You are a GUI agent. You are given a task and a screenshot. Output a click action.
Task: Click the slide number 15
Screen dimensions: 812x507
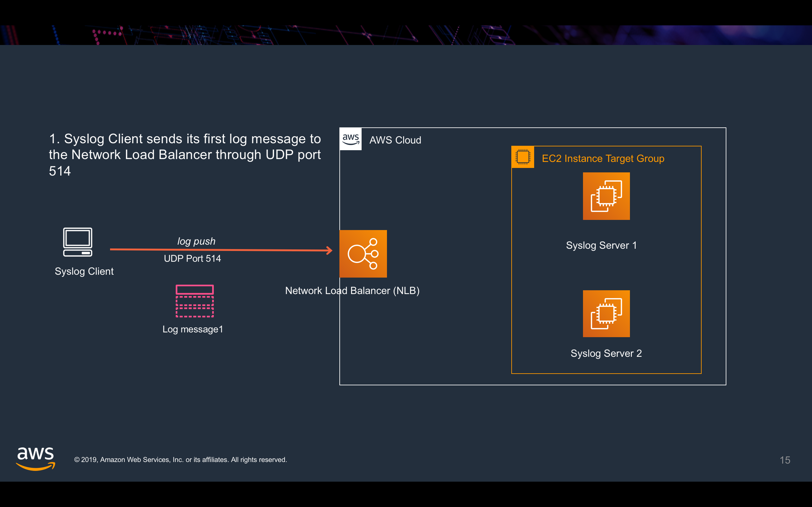[x=785, y=460]
